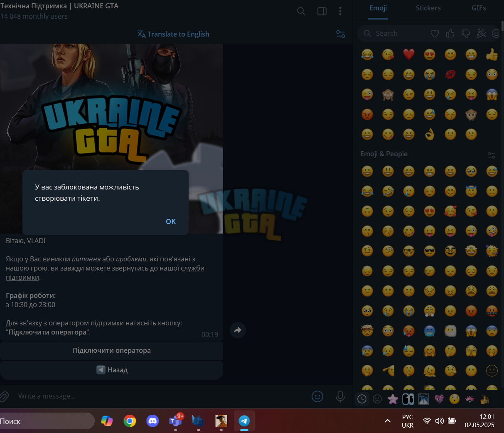The image size is (504, 433).
Task: Attach a file with paperclip icon
Action: (4, 396)
